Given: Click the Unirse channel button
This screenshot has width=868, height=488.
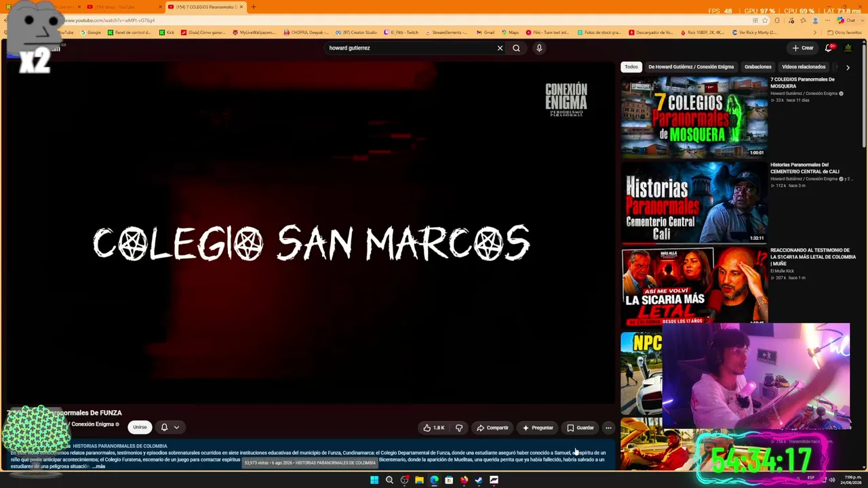Looking at the screenshot, I should point(140,427).
